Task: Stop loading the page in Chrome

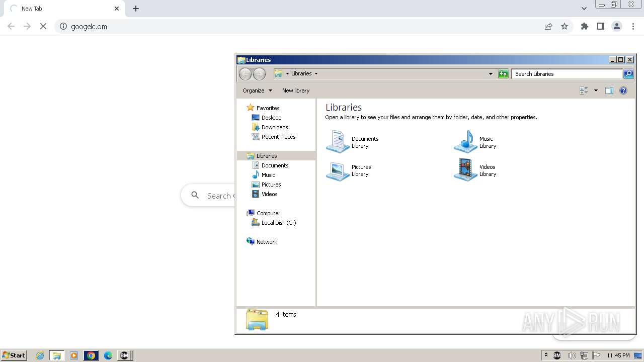Action: [43, 27]
